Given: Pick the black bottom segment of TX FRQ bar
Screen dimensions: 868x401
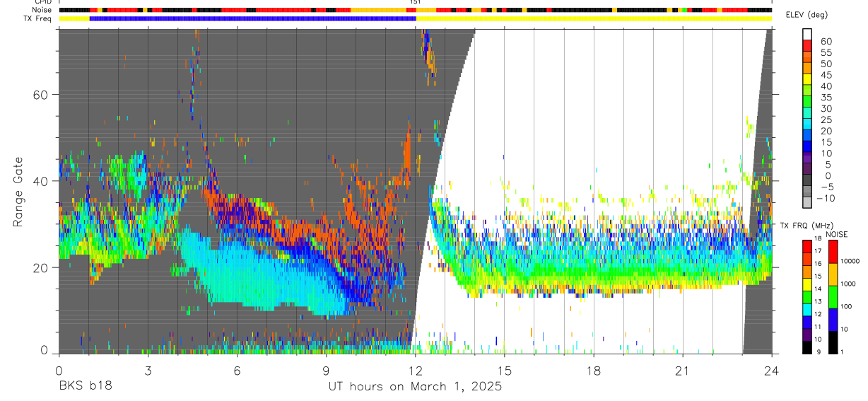Looking at the screenshot, I should coord(807,347).
